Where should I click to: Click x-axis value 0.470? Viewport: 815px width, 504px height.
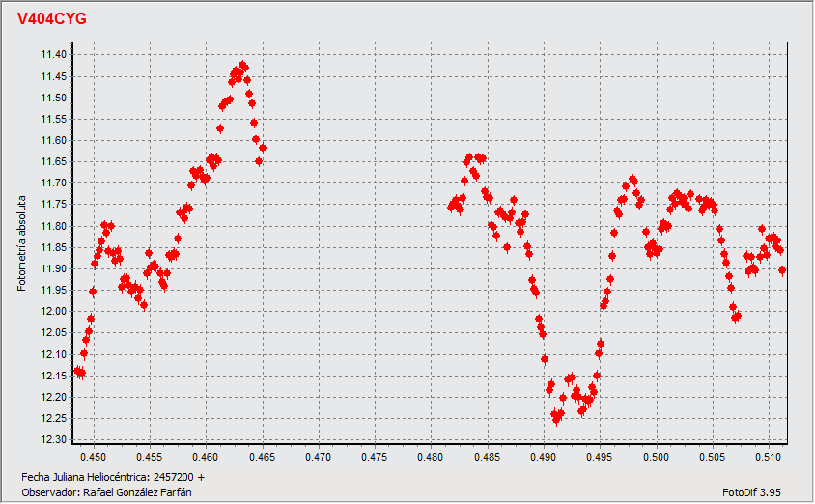pyautogui.click(x=319, y=457)
